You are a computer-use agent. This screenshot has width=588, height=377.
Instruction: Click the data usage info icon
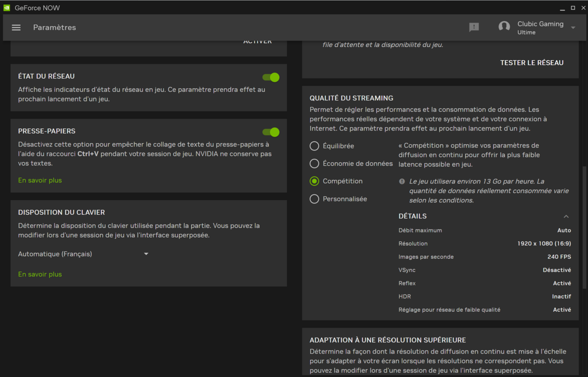[x=402, y=181]
